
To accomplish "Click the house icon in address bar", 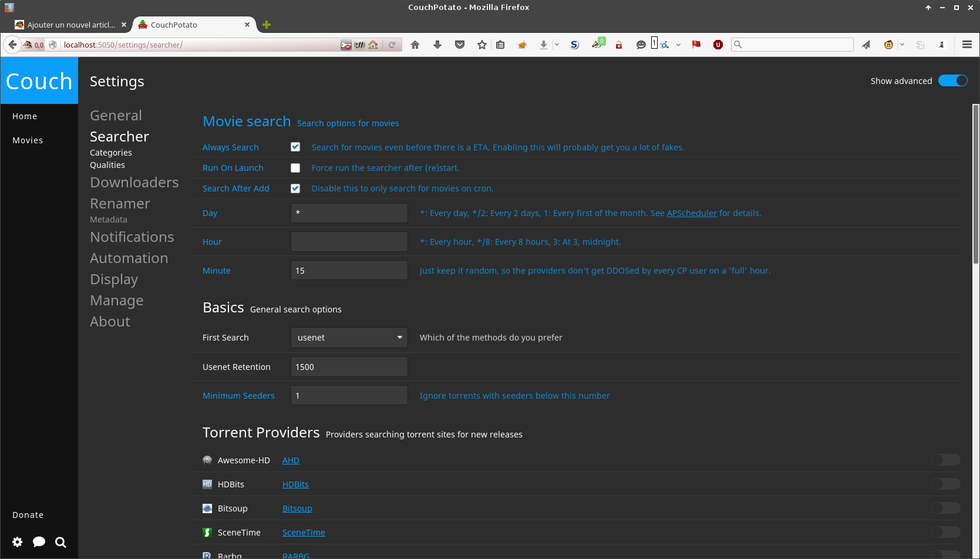I will pos(373,45).
